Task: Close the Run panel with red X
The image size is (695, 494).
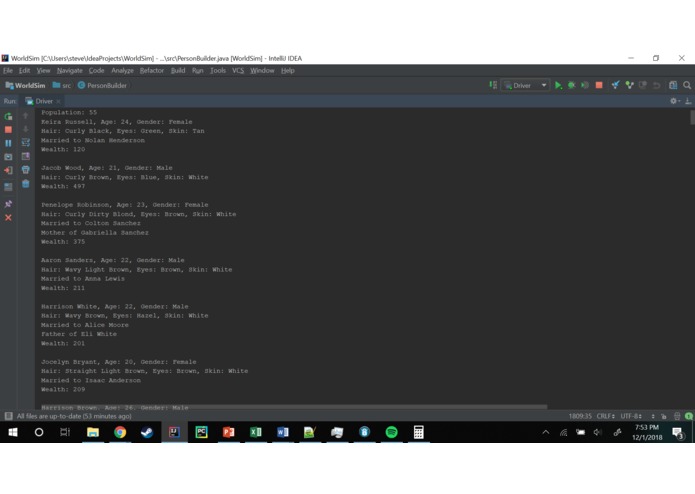Action: point(8,218)
